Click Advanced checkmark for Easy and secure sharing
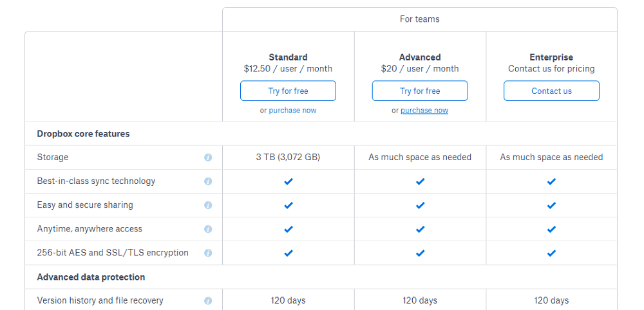Screen dimensions: 644x310 (x=420, y=205)
